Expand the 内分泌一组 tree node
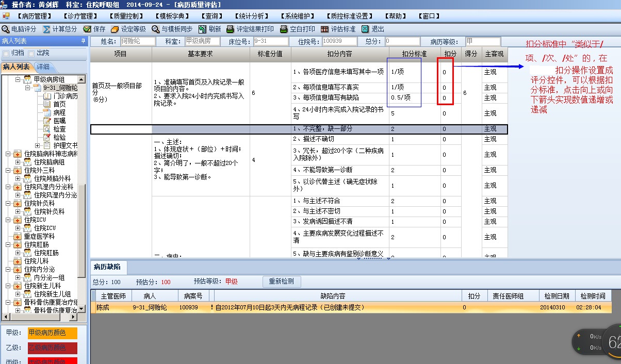The width and height of the screenshot is (621, 364). 17,277
